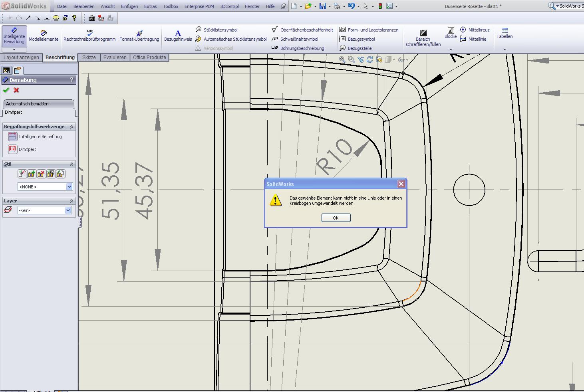The height and width of the screenshot is (392, 584).
Task: Toggle DimXpert button in helper tools panel
Action: pos(12,149)
